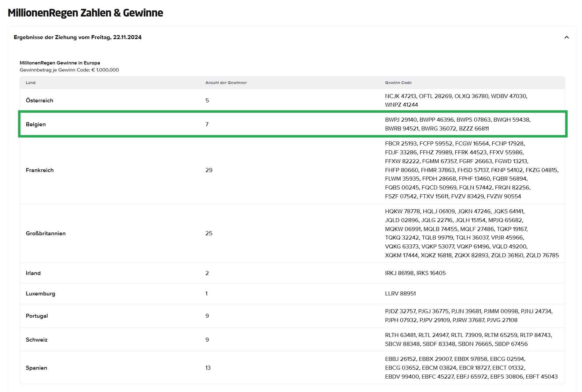Viewport: 582px width, 392px height.
Task: Click the code 'PJDZ 32757'
Action: [400, 311]
